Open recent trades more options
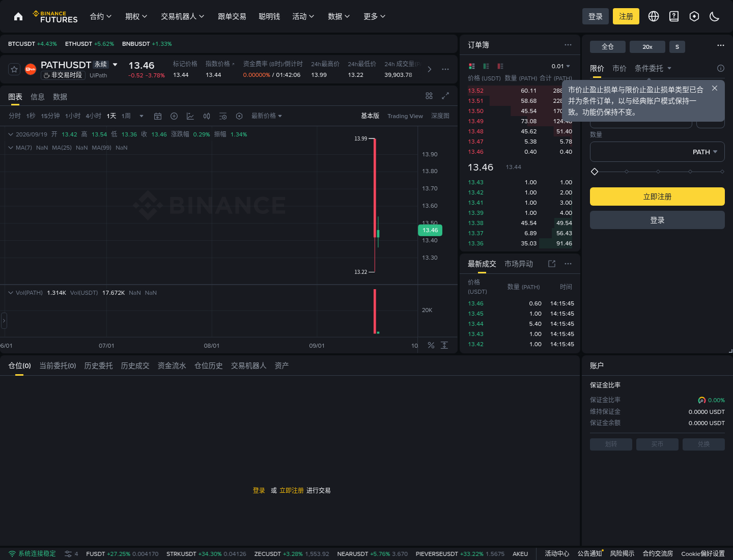733x560 pixels. pos(568,264)
